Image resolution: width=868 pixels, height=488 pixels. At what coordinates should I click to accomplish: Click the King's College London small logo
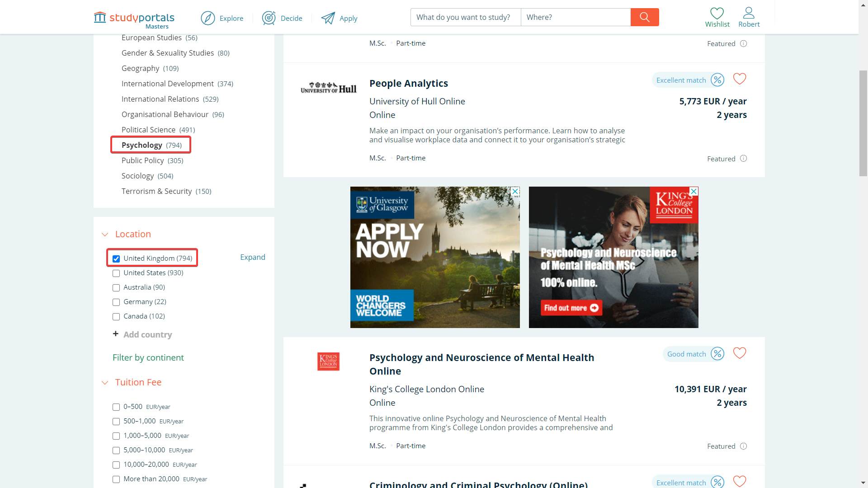click(x=329, y=361)
